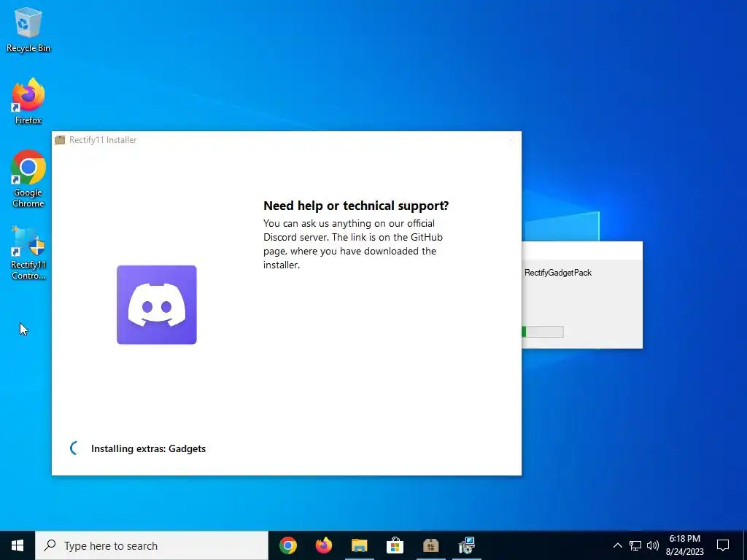Click the taskbar search box
This screenshot has width=747, height=560.
click(x=152, y=545)
